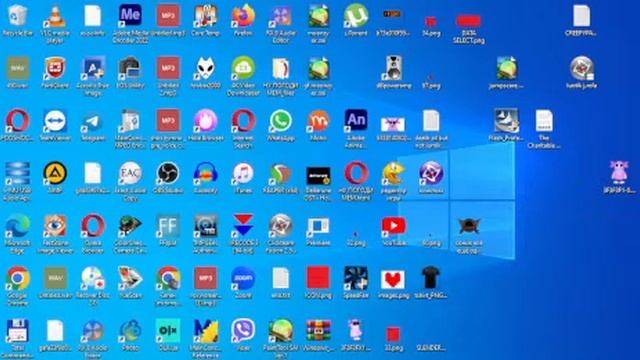Open Adobe Media Encoder 2022
Viewport: 640px width, 360px height.
pyautogui.click(x=130, y=16)
